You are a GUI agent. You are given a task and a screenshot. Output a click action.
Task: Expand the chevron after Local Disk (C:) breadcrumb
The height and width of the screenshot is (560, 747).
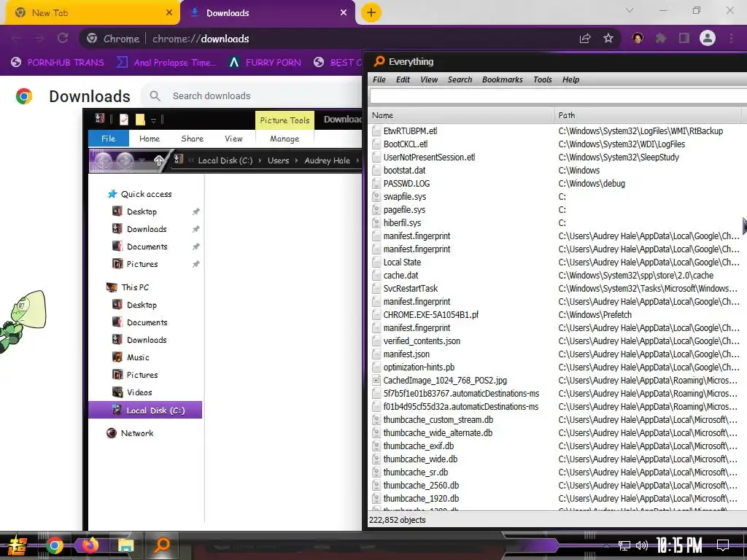click(x=260, y=160)
